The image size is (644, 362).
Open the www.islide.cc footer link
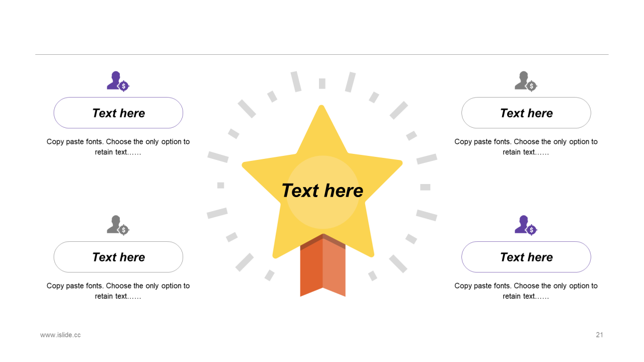[60, 335]
